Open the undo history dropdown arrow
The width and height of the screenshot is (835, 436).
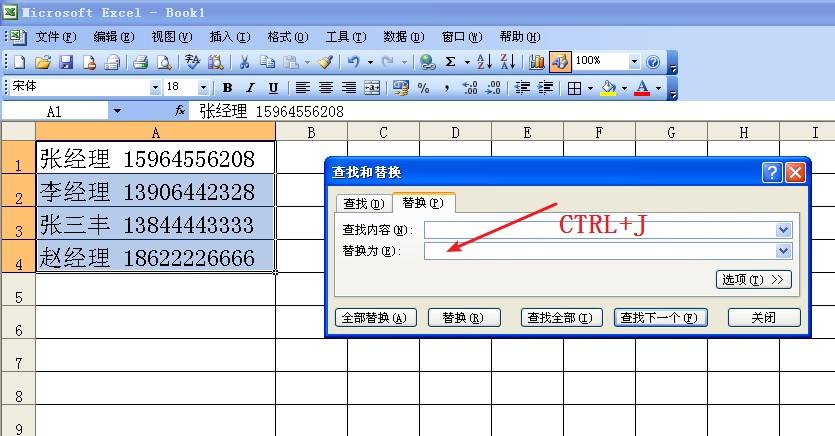(x=370, y=62)
